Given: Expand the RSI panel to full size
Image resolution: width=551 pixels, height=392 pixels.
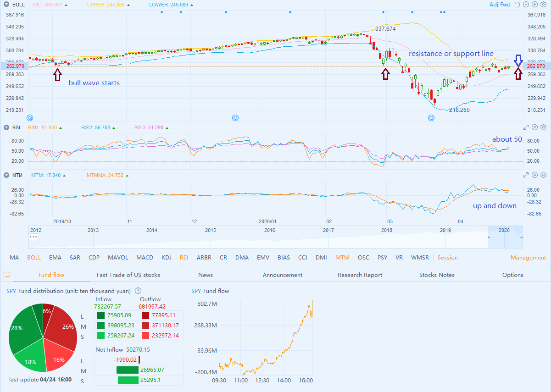Looking at the screenshot, I should [x=526, y=127].
